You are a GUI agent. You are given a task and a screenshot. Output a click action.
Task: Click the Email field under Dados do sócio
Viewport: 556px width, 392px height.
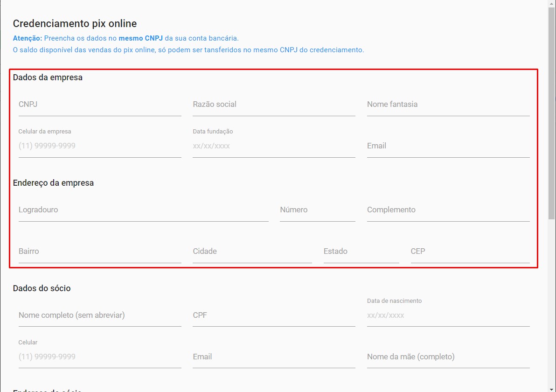(274, 357)
